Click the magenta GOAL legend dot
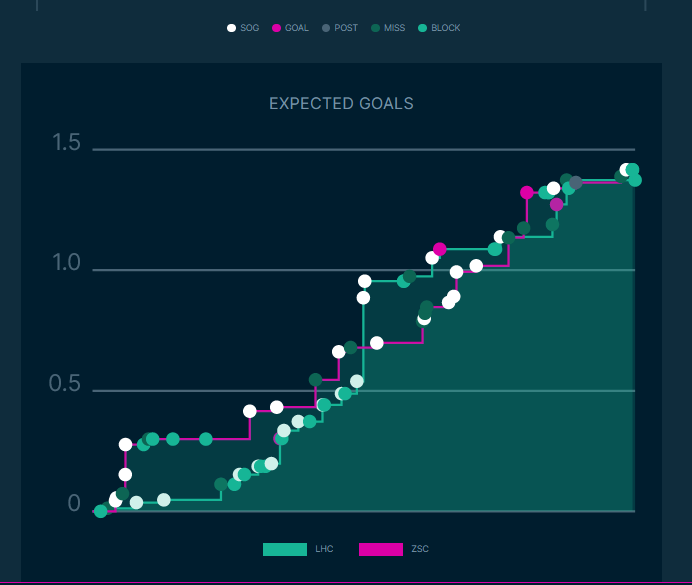Viewport: 692px width, 585px height. click(277, 28)
